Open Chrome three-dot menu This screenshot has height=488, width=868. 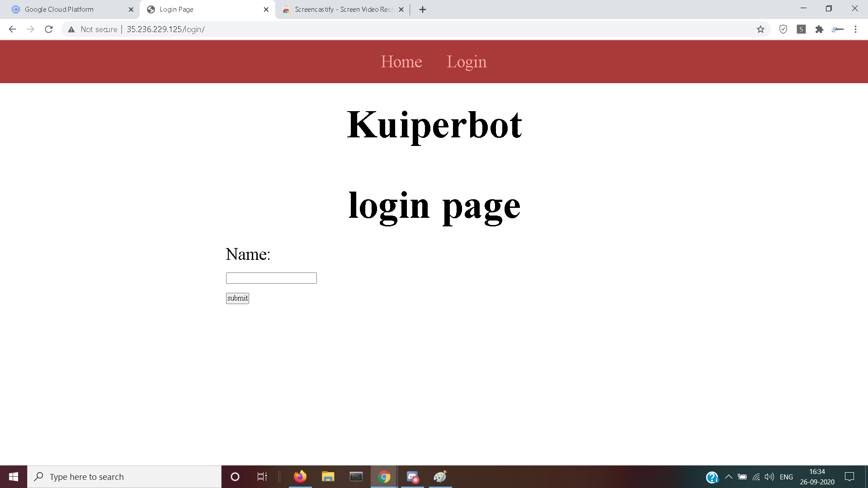point(855,29)
